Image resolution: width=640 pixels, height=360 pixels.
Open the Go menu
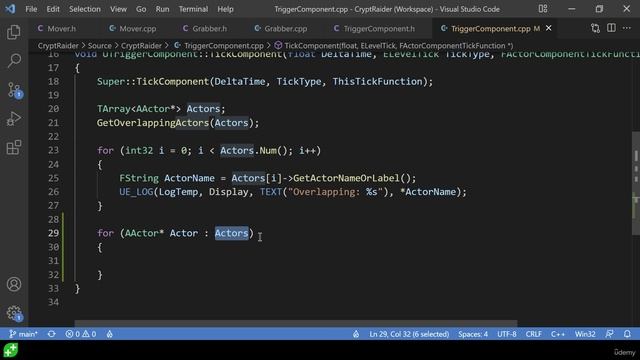141,9
